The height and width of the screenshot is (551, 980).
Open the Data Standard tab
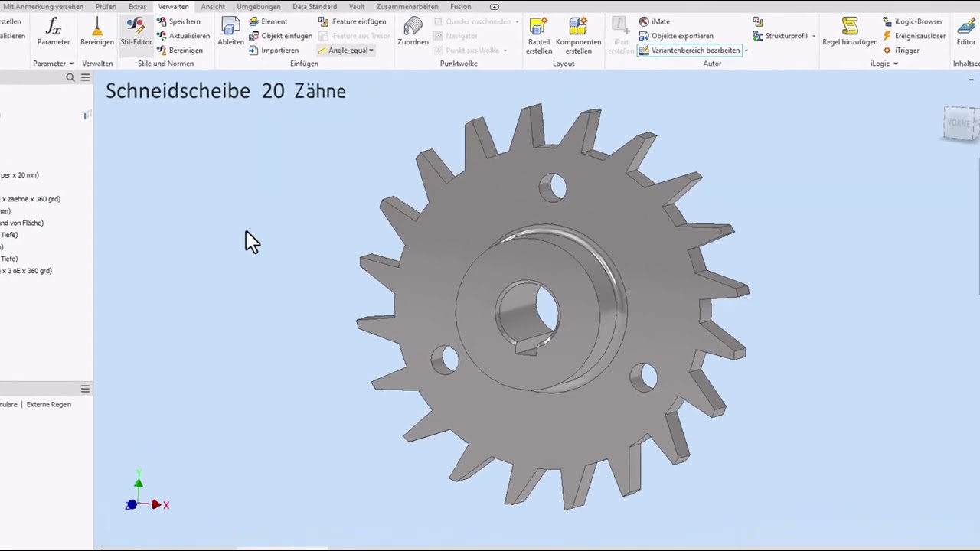point(315,7)
